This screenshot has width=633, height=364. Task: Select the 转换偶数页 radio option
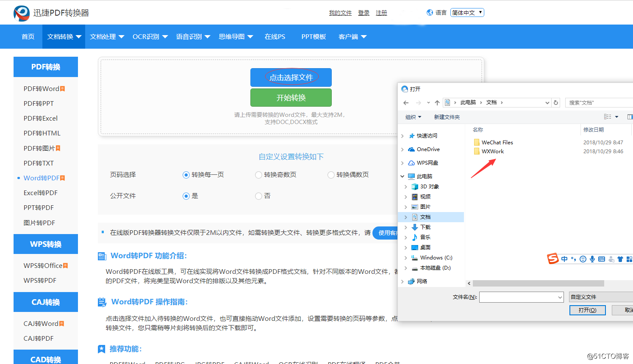pyautogui.click(x=331, y=175)
